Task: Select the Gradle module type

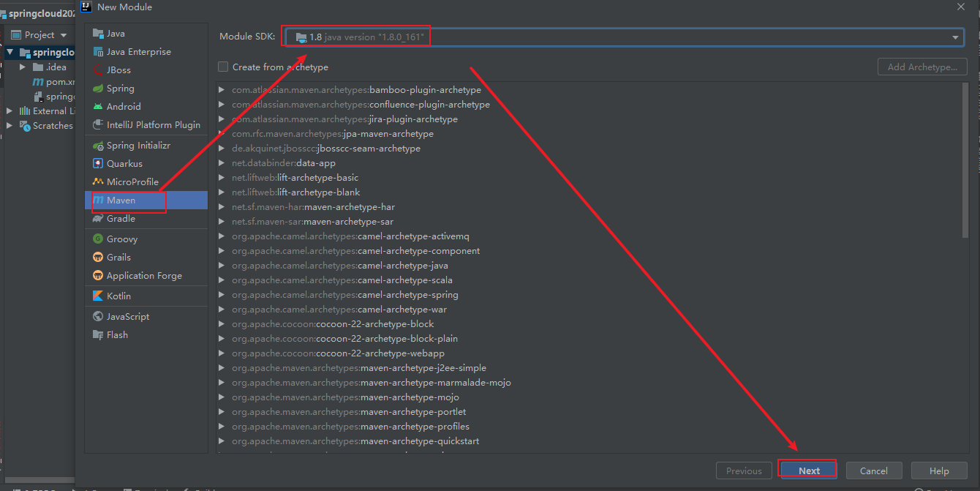Action: [x=146, y=219]
